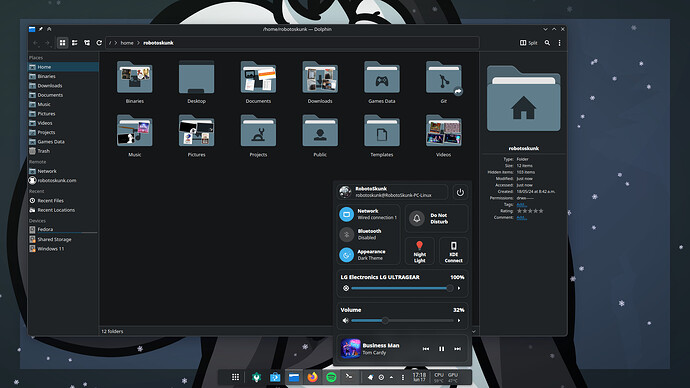Click the Add link beside Comment
This screenshot has height=388, width=690.
521,217
